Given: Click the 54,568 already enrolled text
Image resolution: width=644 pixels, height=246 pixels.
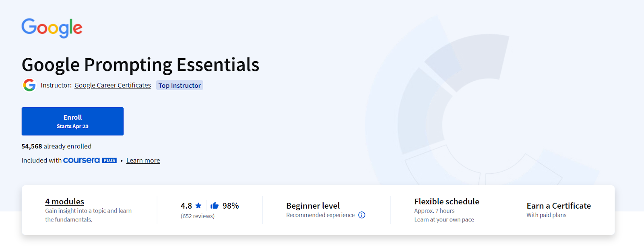Looking at the screenshot, I should (x=56, y=146).
